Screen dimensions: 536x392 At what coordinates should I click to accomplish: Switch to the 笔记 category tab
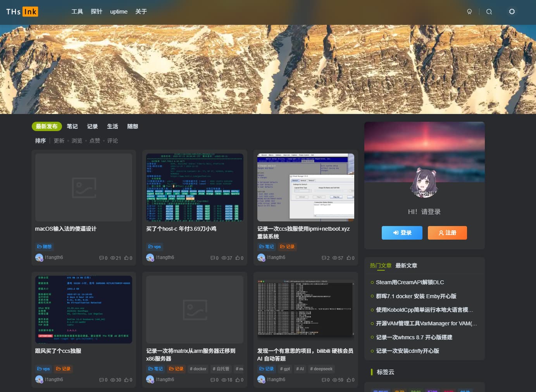(72, 126)
